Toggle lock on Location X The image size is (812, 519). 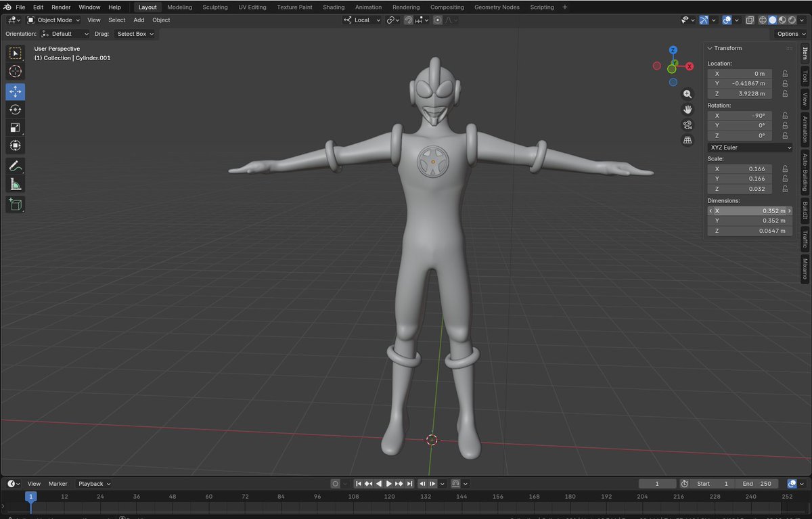785,74
